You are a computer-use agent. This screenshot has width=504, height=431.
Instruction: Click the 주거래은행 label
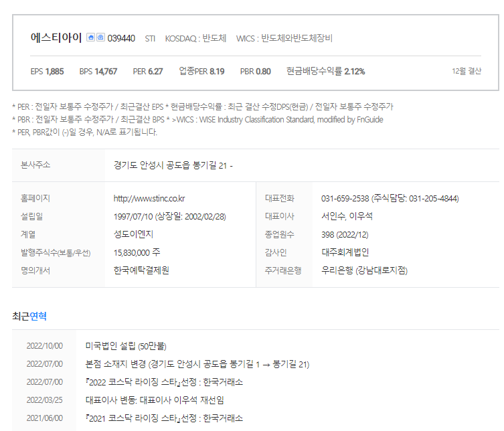click(x=283, y=270)
